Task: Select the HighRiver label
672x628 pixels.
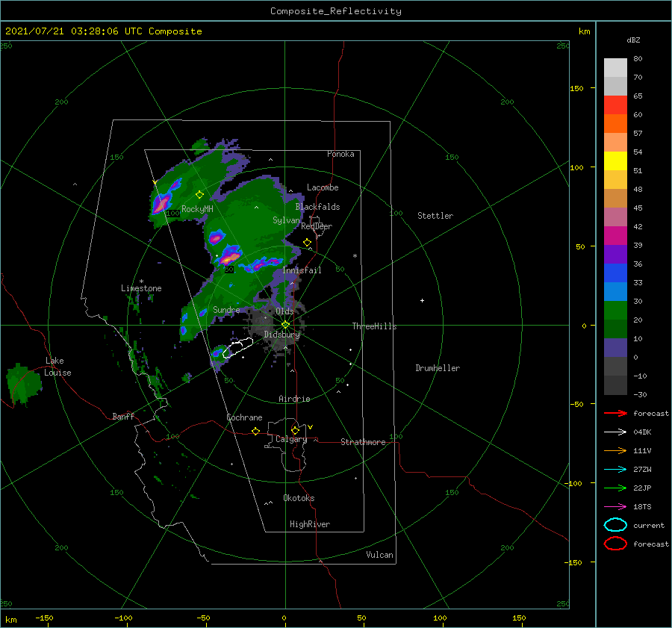Action: pyautogui.click(x=310, y=524)
